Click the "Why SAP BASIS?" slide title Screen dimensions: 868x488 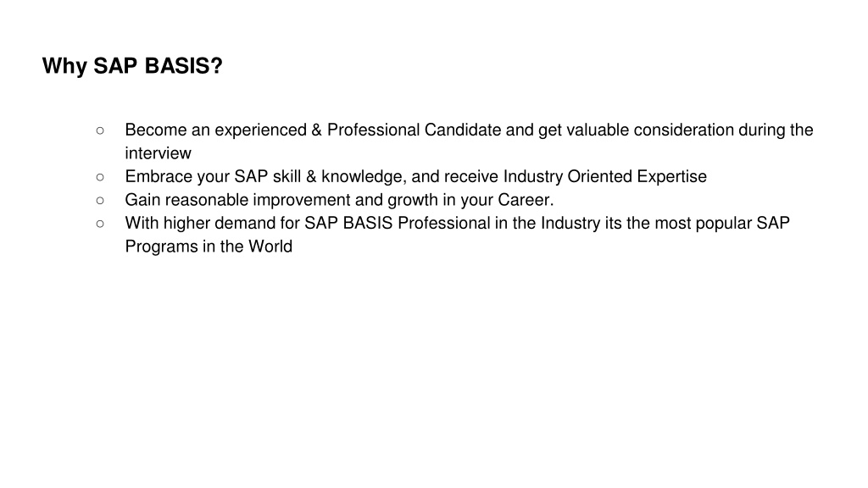point(132,66)
